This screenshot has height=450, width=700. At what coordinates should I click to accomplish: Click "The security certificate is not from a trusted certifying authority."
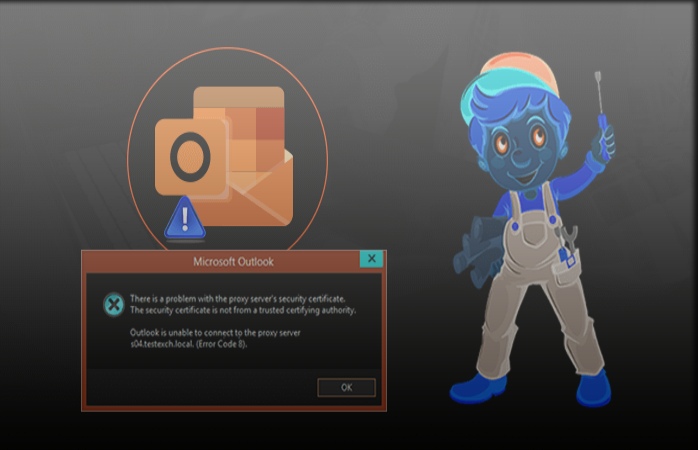point(243,310)
